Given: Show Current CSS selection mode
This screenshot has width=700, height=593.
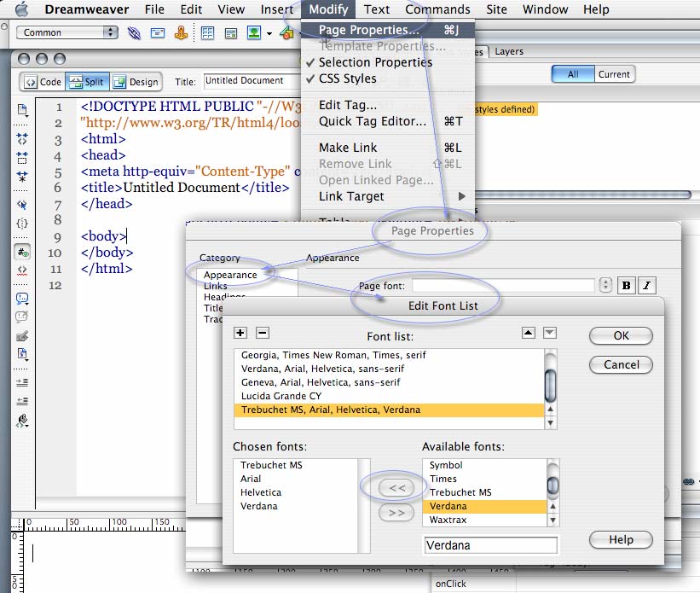Looking at the screenshot, I should click(x=614, y=74).
